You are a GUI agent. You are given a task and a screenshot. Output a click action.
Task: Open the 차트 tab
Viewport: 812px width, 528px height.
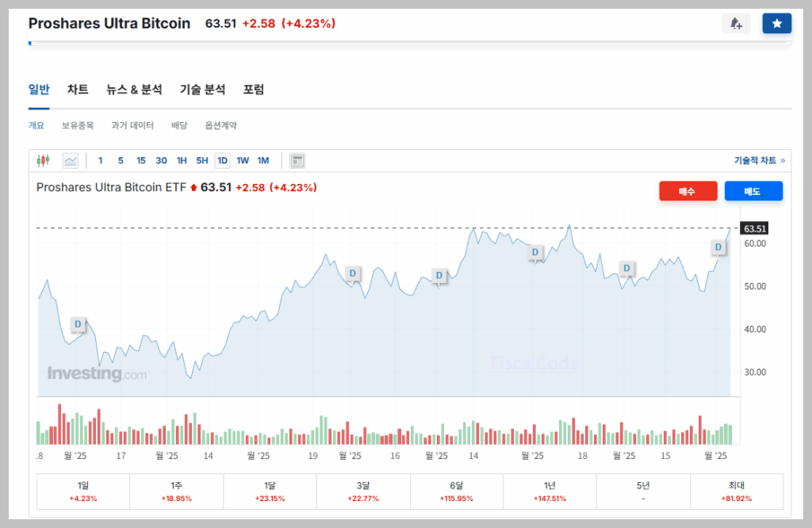[x=78, y=90]
